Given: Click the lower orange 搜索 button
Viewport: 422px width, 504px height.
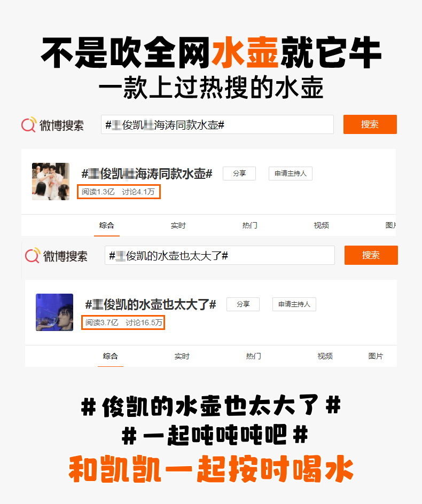Looking at the screenshot, I should tap(371, 255).
